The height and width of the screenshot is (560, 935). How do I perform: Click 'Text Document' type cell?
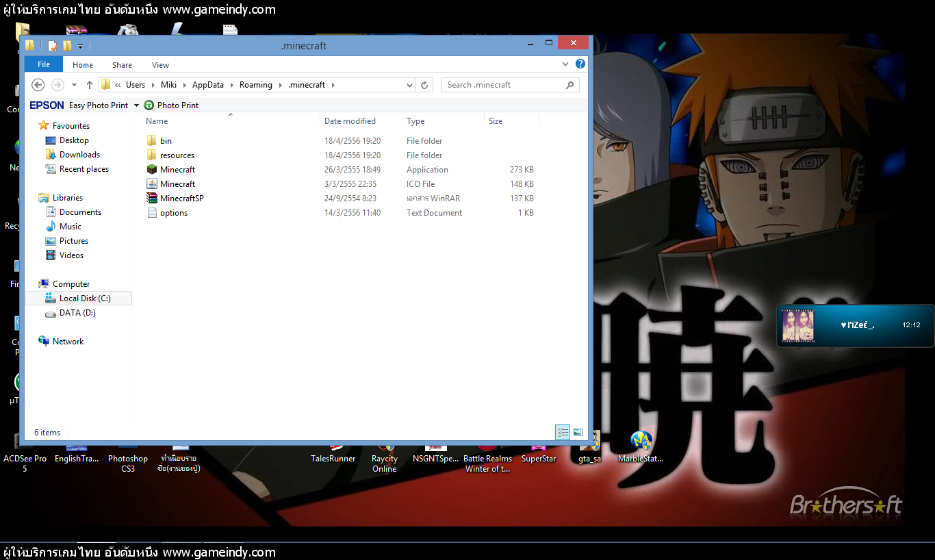(x=434, y=213)
